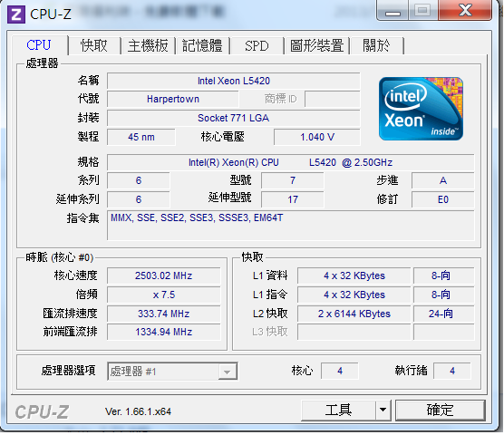Click the 延伸系列 value 6
This screenshot has width=504, height=435.
(139, 199)
